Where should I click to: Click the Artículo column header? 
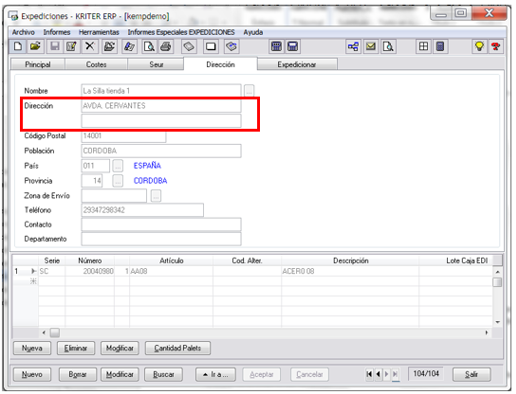point(171,261)
